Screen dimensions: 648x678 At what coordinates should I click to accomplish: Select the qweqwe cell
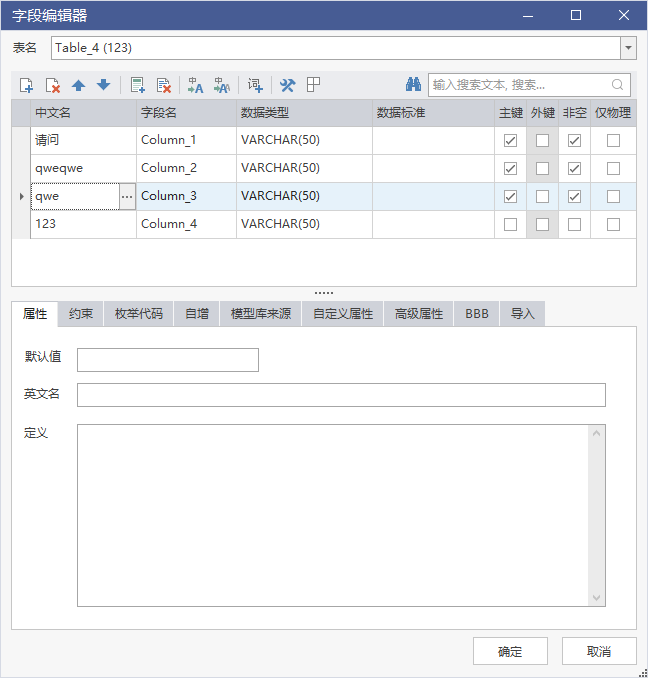click(83, 169)
